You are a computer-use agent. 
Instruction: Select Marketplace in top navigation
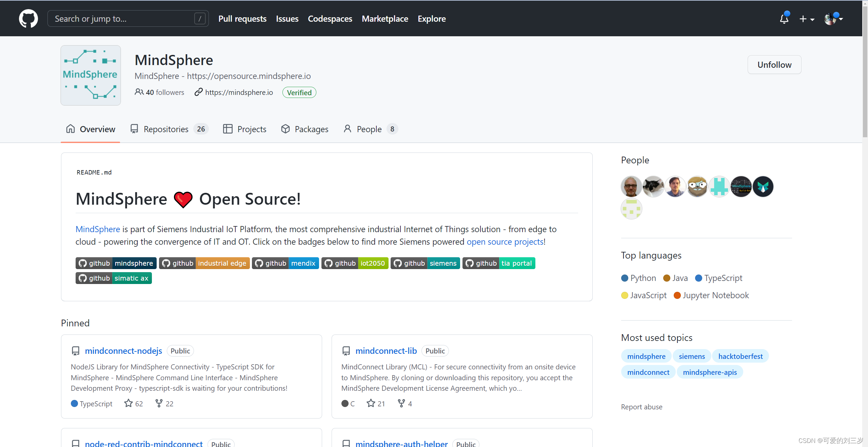(385, 19)
